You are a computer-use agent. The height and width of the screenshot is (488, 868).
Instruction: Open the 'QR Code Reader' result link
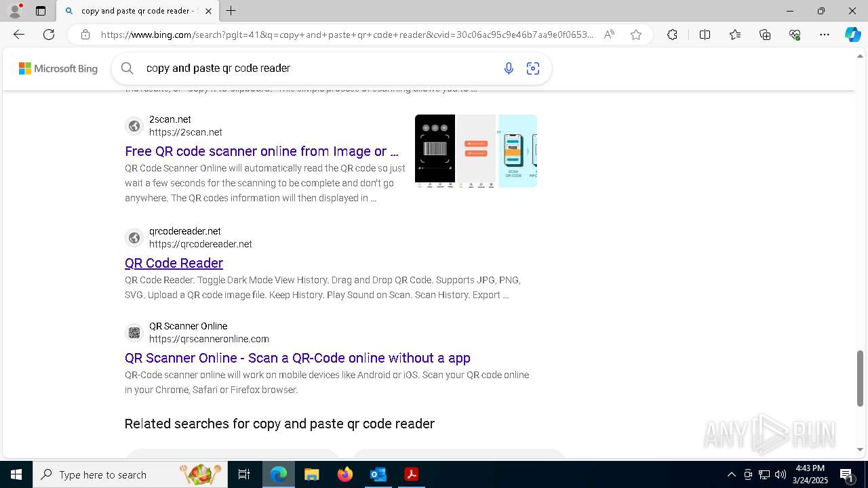[174, 263]
